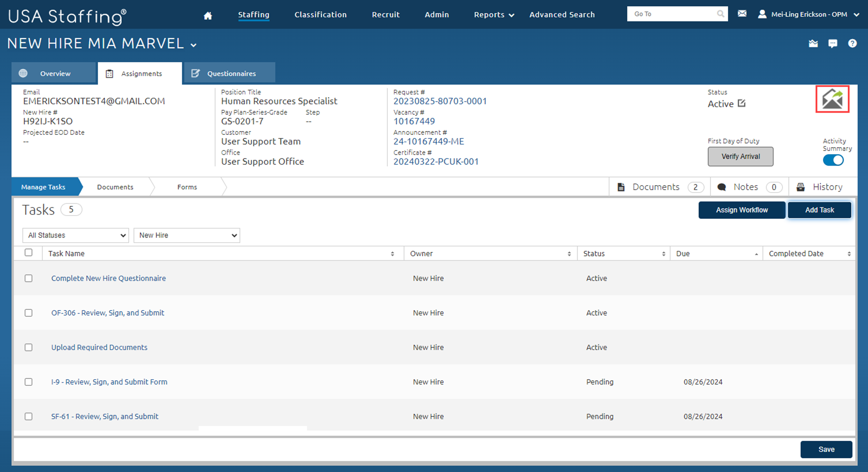The height and width of the screenshot is (472, 868).
Task: Go to the Home icon in navbar
Action: click(208, 15)
